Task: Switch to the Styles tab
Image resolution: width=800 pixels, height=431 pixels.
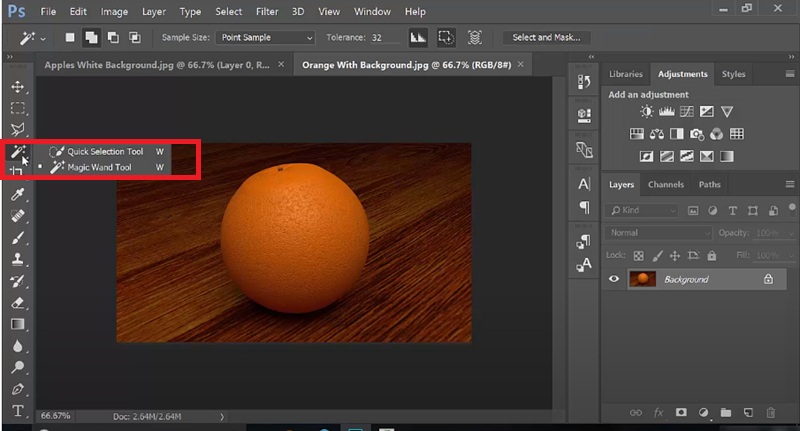Action: [x=733, y=74]
